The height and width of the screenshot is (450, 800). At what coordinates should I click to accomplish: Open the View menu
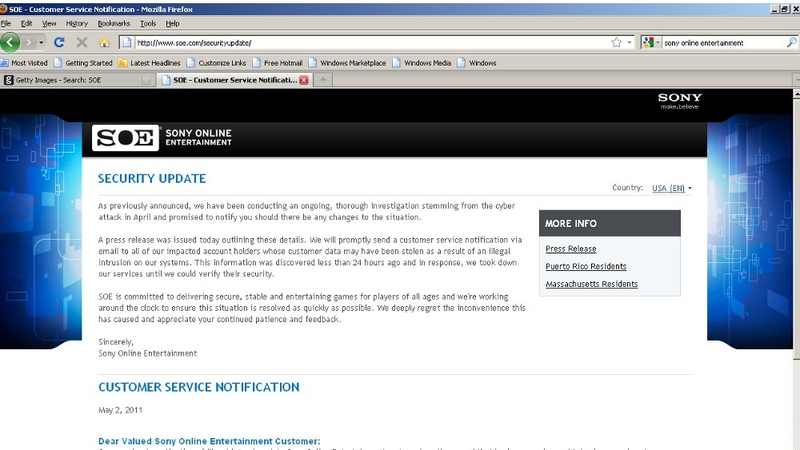click(49, 23)
